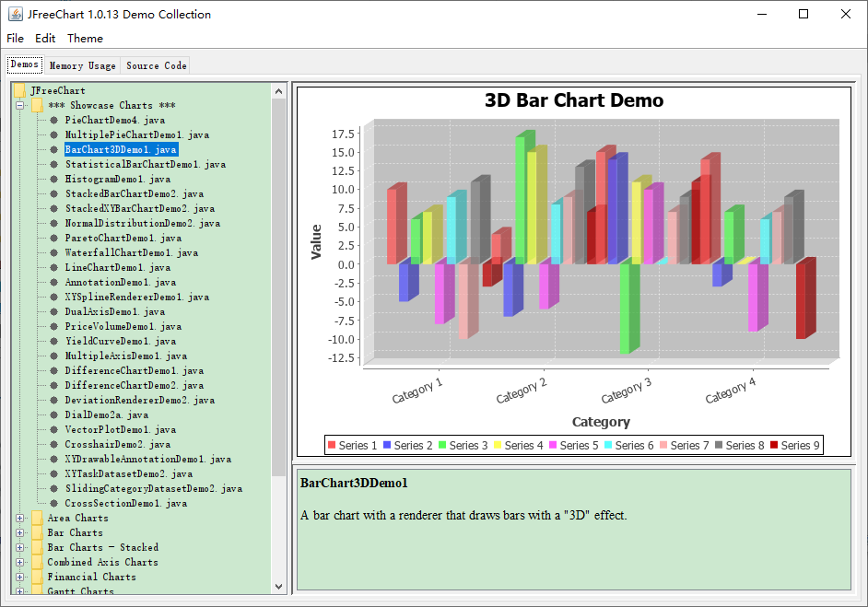Open XYTaskDatasetDemo2.java demo
The image size is (868, 607).
[x=128, y=473]
